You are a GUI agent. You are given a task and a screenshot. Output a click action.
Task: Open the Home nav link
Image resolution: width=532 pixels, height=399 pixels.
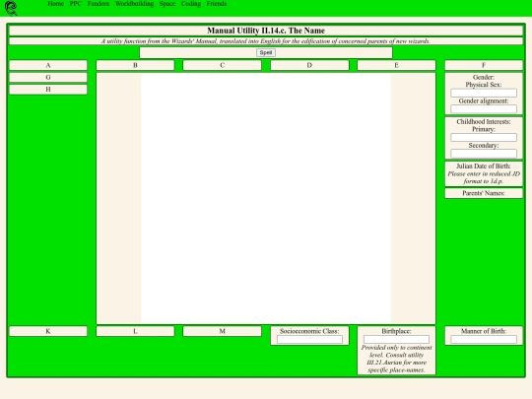[x=55, y=4]
